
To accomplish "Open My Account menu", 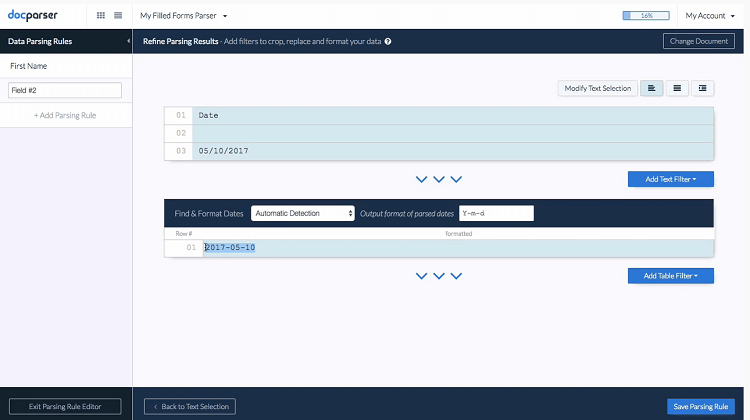I will (x=710, y=16).
